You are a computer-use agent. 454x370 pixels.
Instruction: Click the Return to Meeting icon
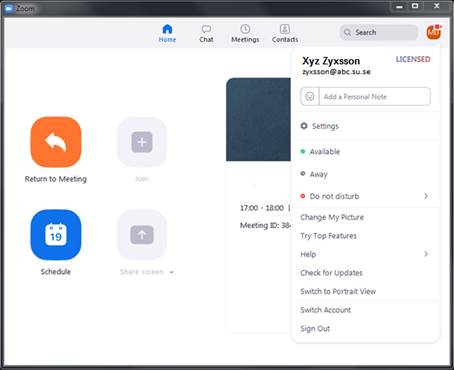pos(56,142)
